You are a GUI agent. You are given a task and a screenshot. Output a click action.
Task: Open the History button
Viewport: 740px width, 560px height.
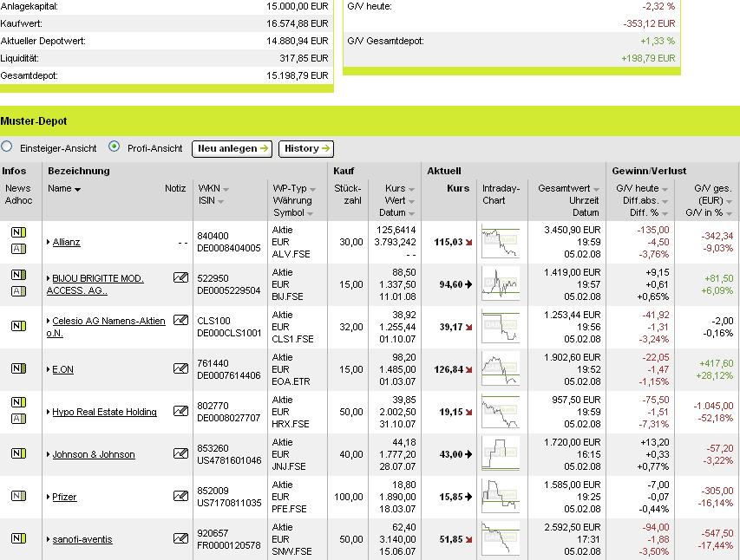point(306,148)
